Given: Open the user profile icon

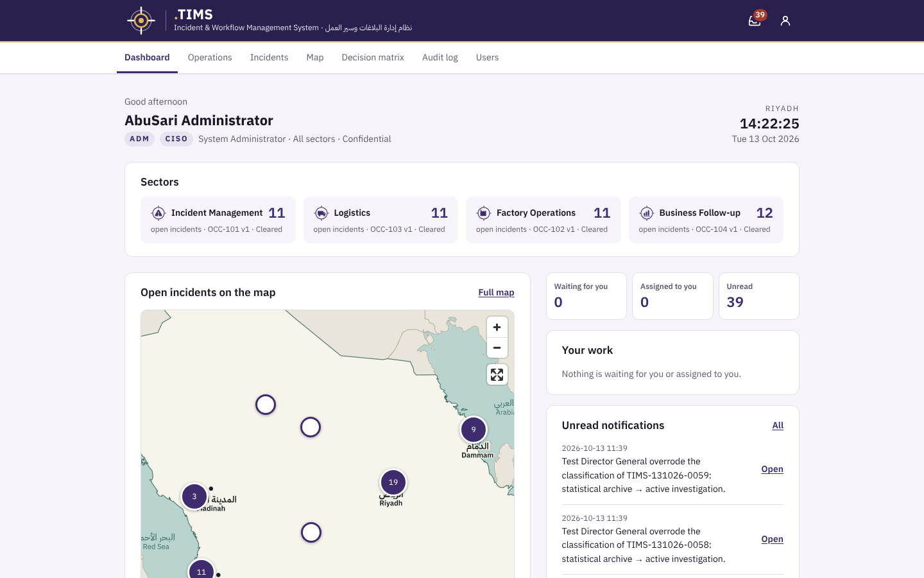Looking at the screenshot, I should coord(785,21).
